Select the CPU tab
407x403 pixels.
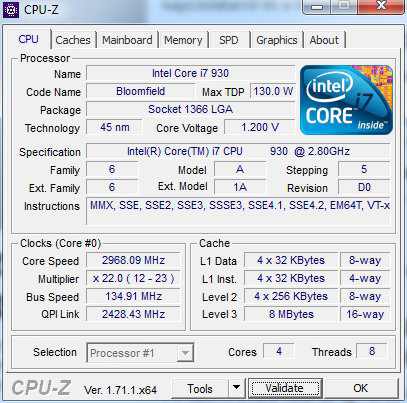click(x=29, y=39)
